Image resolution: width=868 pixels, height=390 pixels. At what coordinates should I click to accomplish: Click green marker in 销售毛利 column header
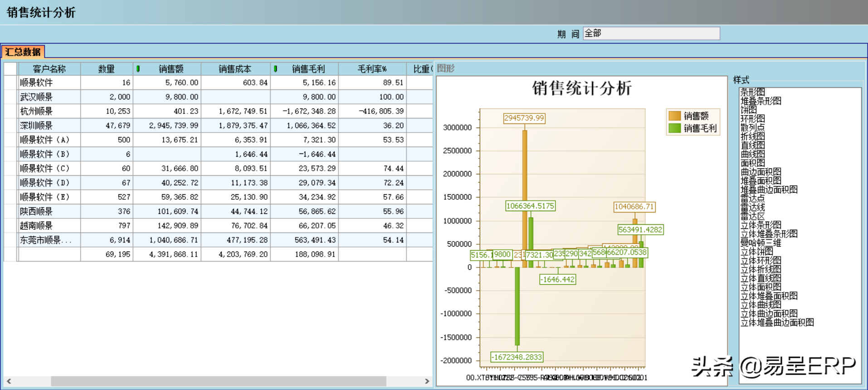275,69
